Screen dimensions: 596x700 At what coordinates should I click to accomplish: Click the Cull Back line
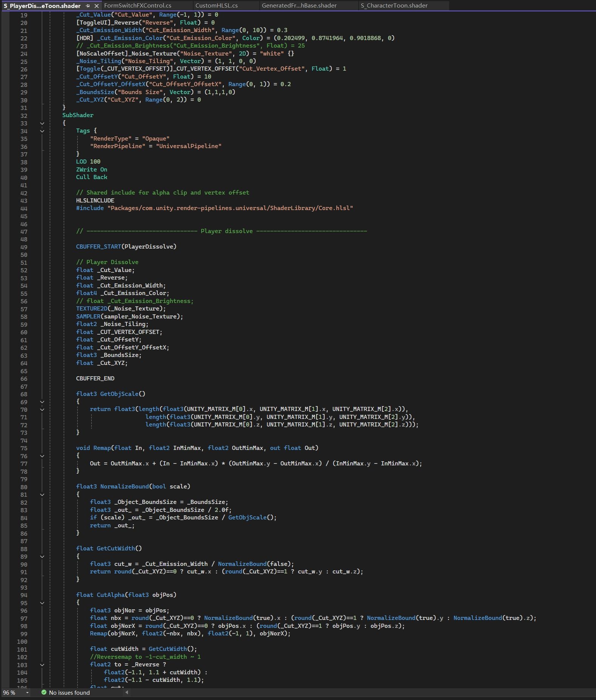click(92, 177)
